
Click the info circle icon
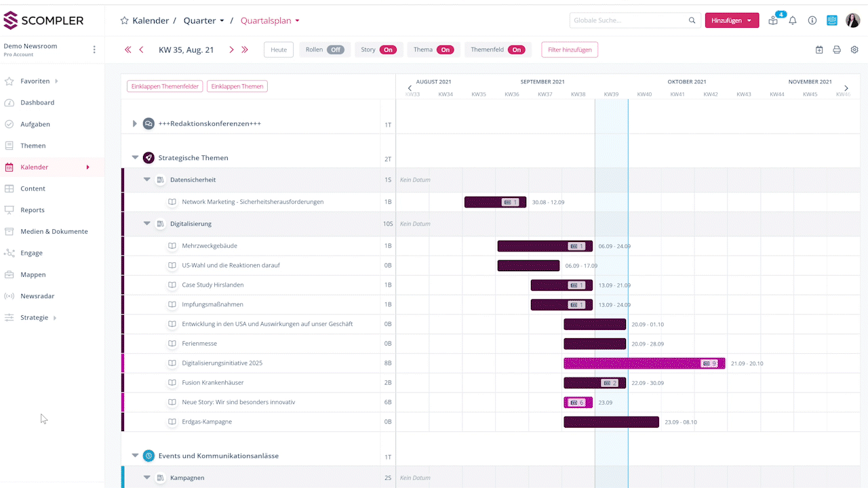(x=812, y=20)
